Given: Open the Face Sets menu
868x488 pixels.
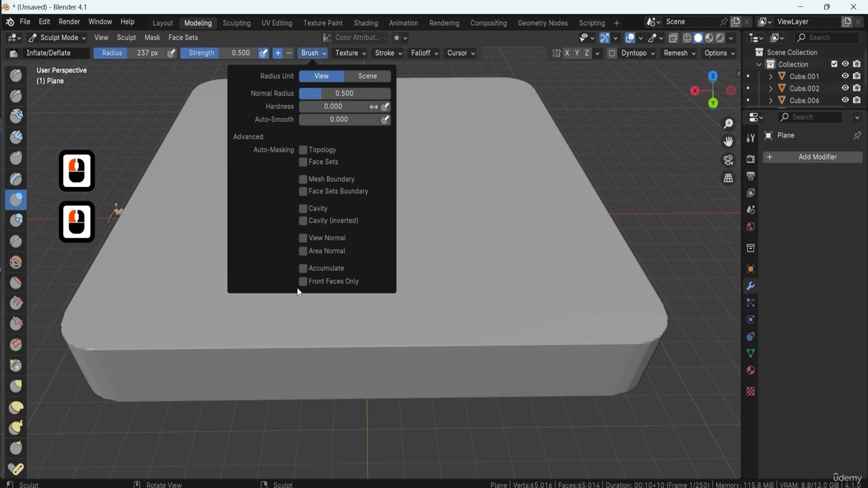Looking at the screenshot, I should point(183,38).
